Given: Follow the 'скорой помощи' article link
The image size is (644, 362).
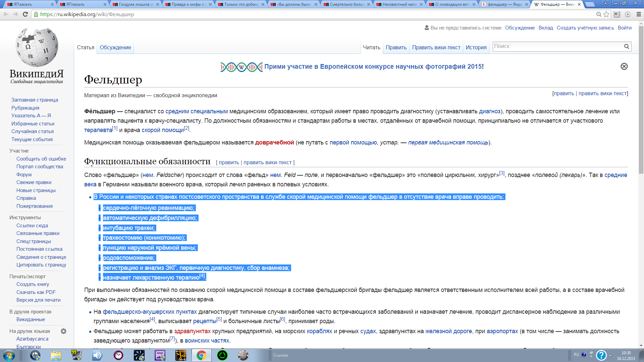Looking at the screenshot, I should (163, 130).
